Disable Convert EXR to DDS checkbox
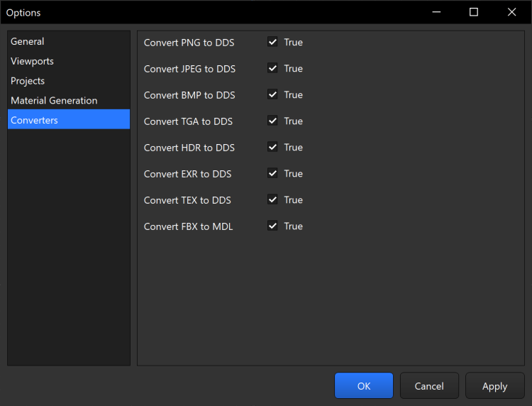The height and width of the screenshot is (406, 532). pyautogui.click(x=272, y=174)
